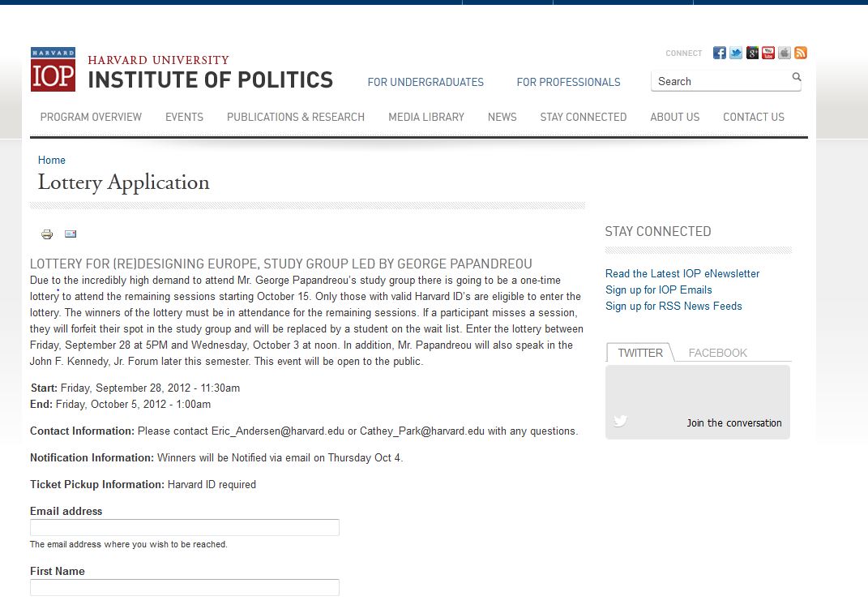
Task: Focus the First Name text field
Action: [x=185, y=588]
